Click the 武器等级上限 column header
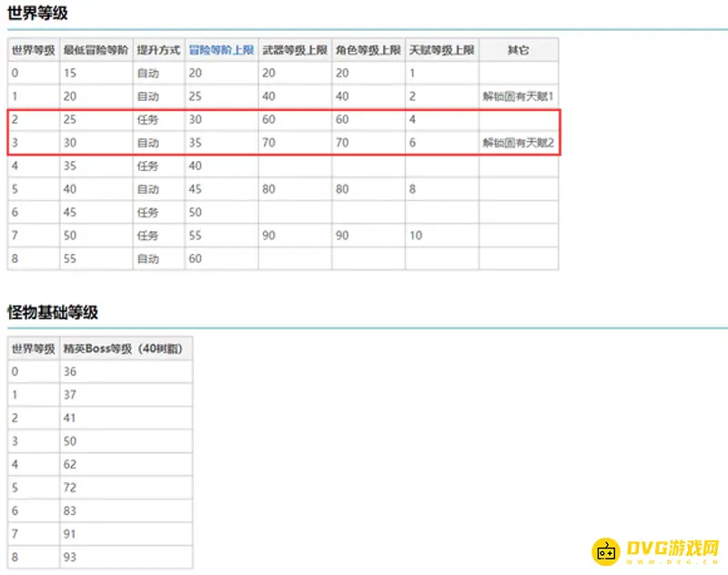 (x=294, y=50)
